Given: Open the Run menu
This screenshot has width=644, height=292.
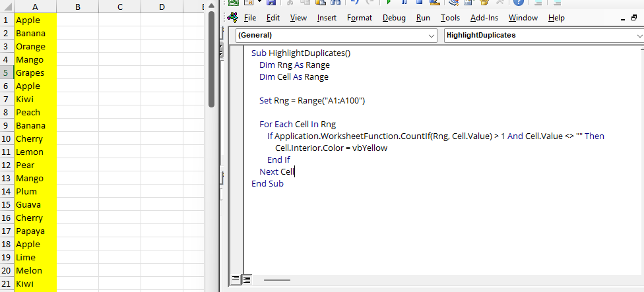Looking at the screenshot, I should [423, 18].
